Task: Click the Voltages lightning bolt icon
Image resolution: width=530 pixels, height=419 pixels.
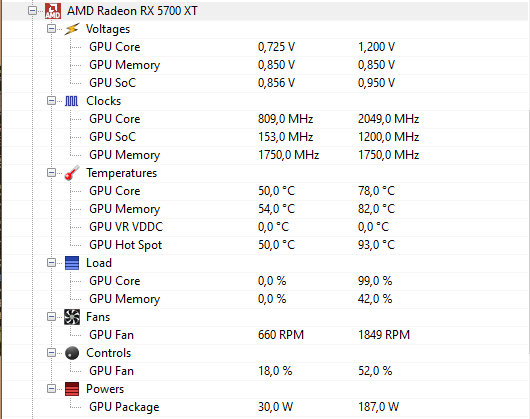Action: pyautogui.click(x=72, y=29)
